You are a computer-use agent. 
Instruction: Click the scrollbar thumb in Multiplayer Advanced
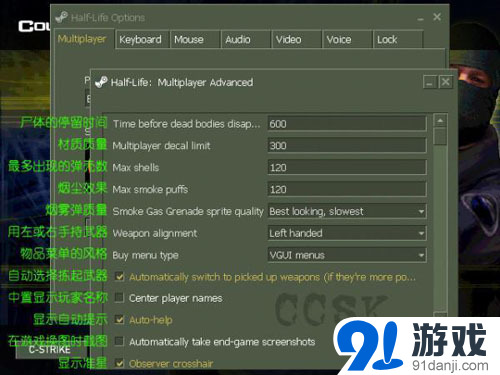click(x=440, y=136)
